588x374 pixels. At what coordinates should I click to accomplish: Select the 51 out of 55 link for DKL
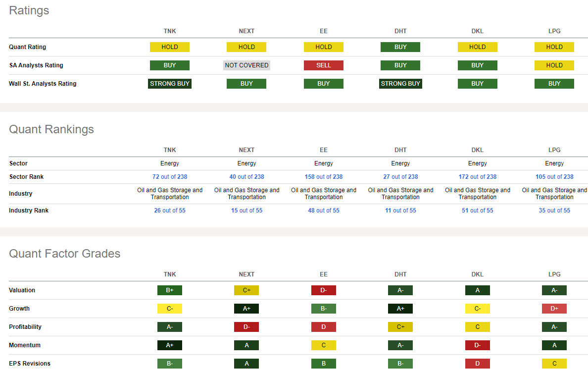pos(477,210)
